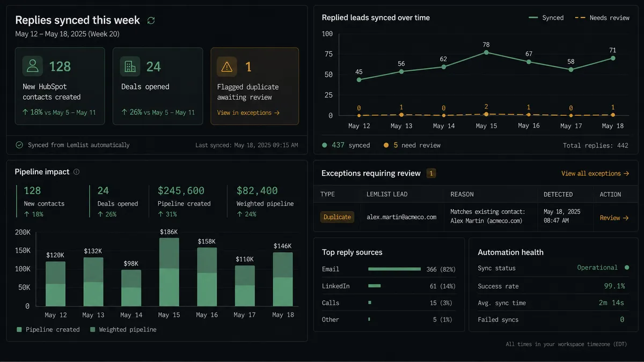The width and height of the screenshot is (644, 362).
Task: Click the $146K bar for May 18
Action: point(283,279)
